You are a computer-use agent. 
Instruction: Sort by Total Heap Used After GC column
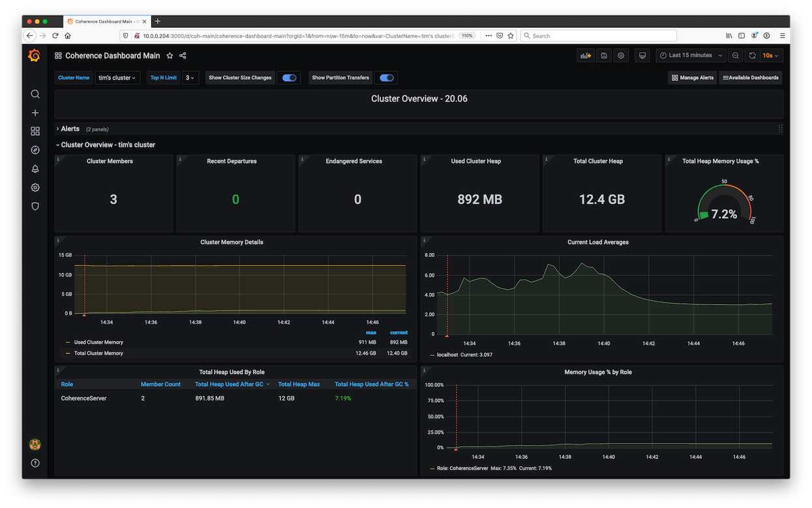(x=232, y=384)
